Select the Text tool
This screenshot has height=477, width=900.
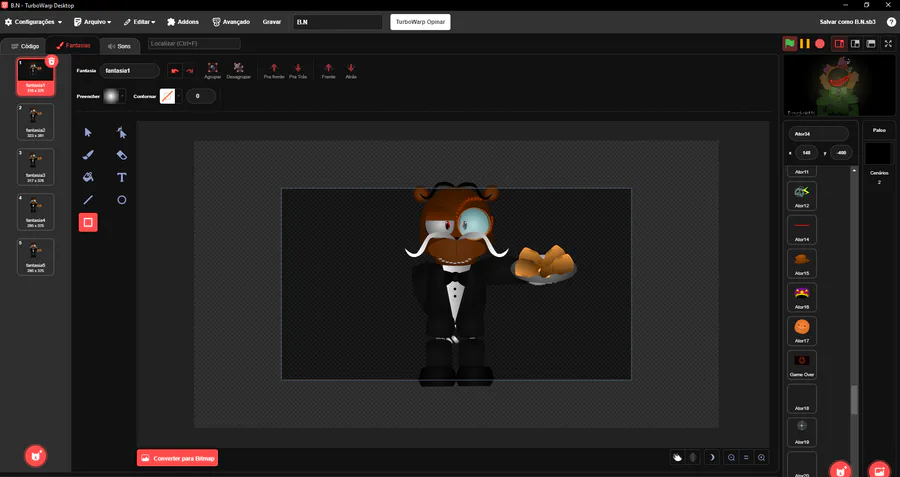(122, 177)
